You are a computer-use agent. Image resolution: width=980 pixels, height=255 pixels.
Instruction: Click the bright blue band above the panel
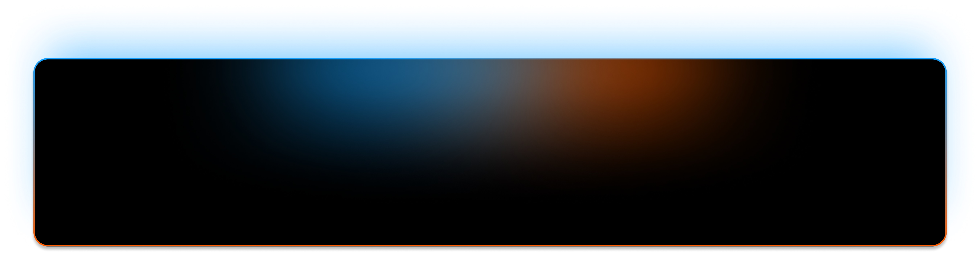(490, 34)
